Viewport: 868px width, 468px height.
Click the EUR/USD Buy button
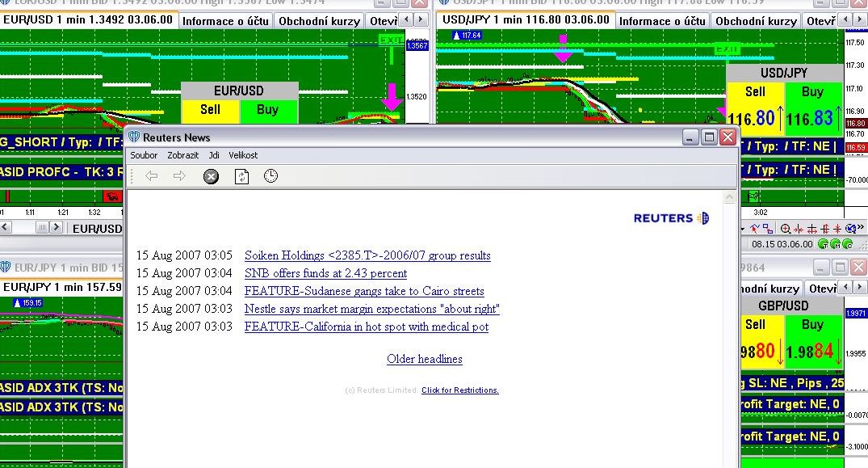tap(268, 110)
